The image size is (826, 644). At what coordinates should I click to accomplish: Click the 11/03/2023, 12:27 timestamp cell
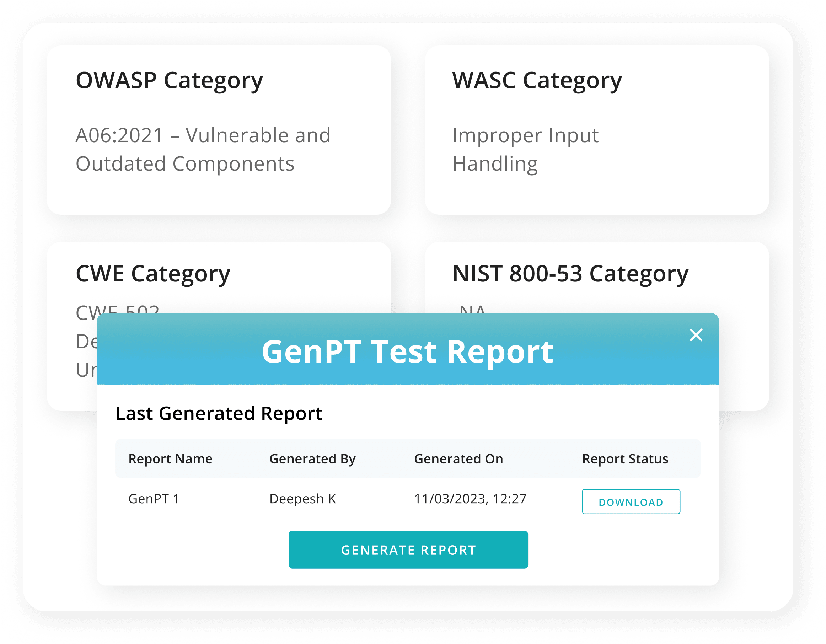point(470,499)
